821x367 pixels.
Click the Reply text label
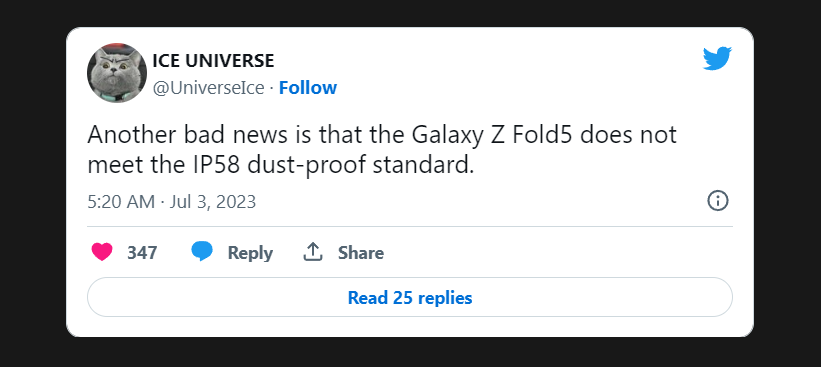click(x=250, y=253)
